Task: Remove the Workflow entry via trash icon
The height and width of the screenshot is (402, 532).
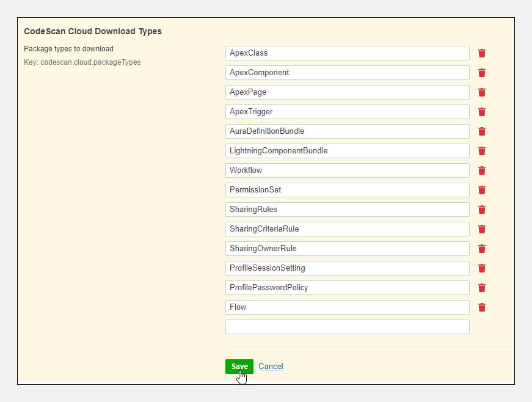Action: point(482,170)
